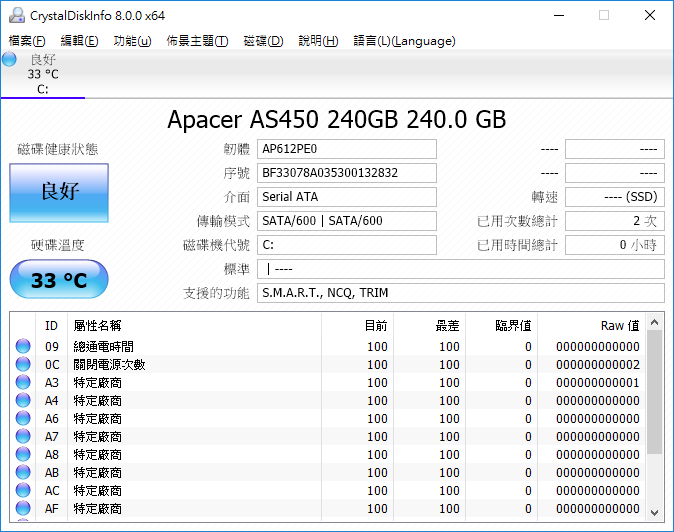Image resolution: width=674 pixels, height=532 pixels.
Task: Click the status orb for attribute A3
Action: tap(23, 382)
